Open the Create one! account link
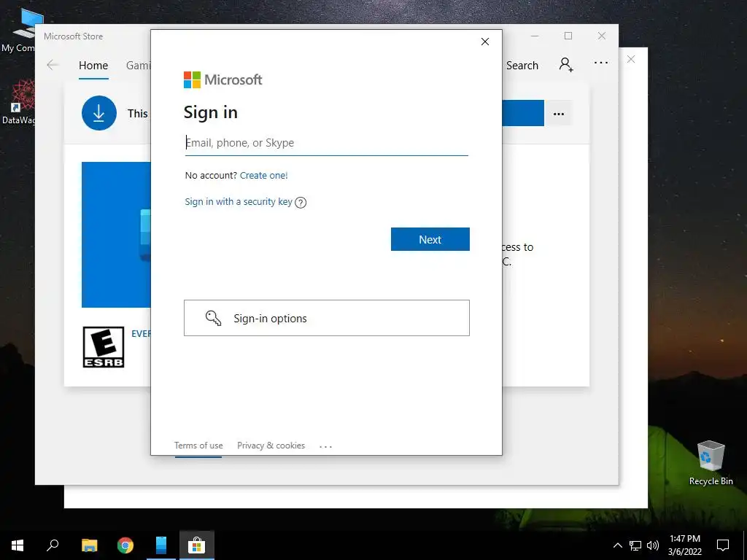 [263, 175]
